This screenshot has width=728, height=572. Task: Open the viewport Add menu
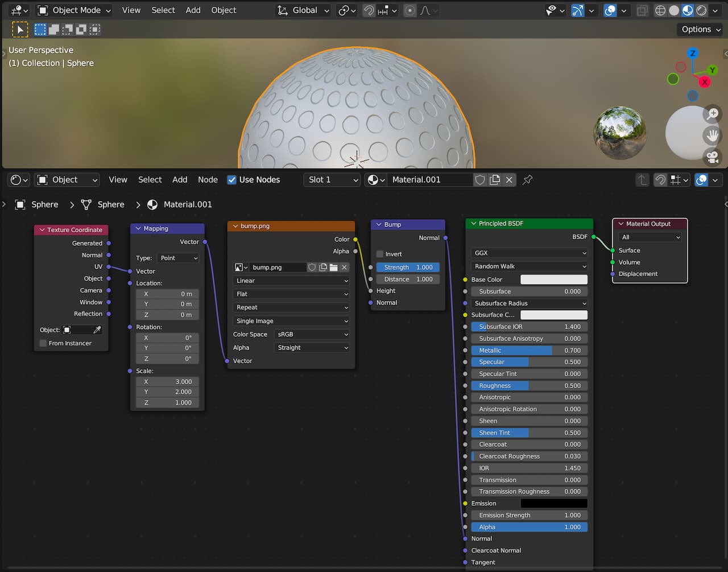click(x=193, y=10)
